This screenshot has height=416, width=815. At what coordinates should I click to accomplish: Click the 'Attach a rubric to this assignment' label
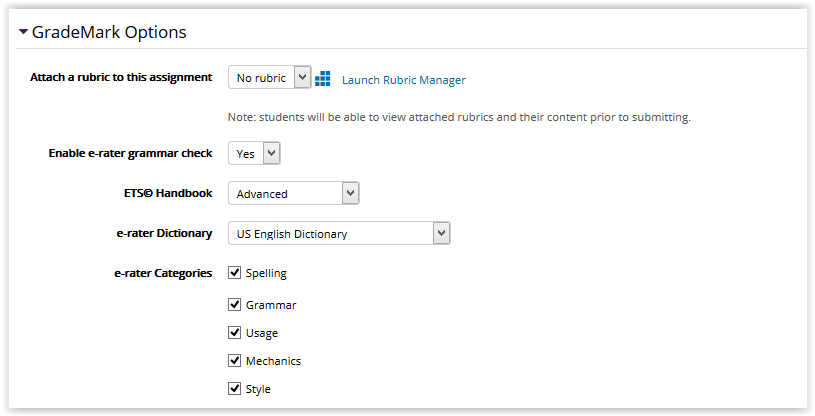point(121,77)
